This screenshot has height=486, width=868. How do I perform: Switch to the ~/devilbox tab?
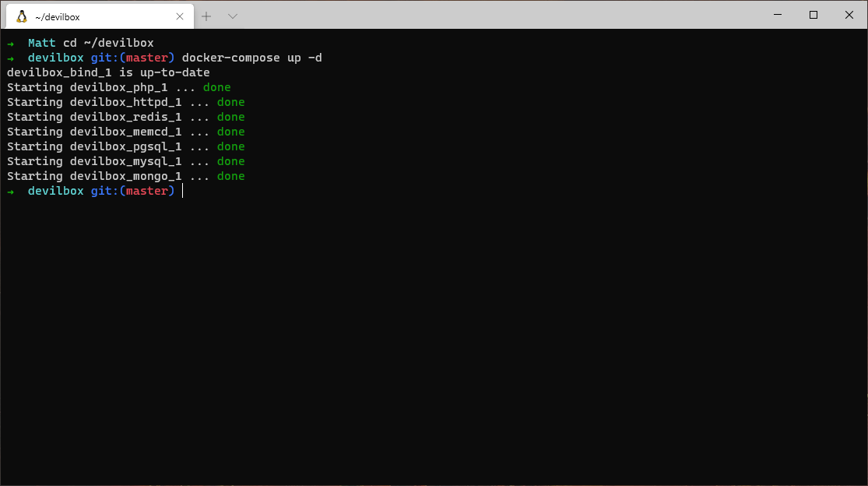(x=100, y=16)
